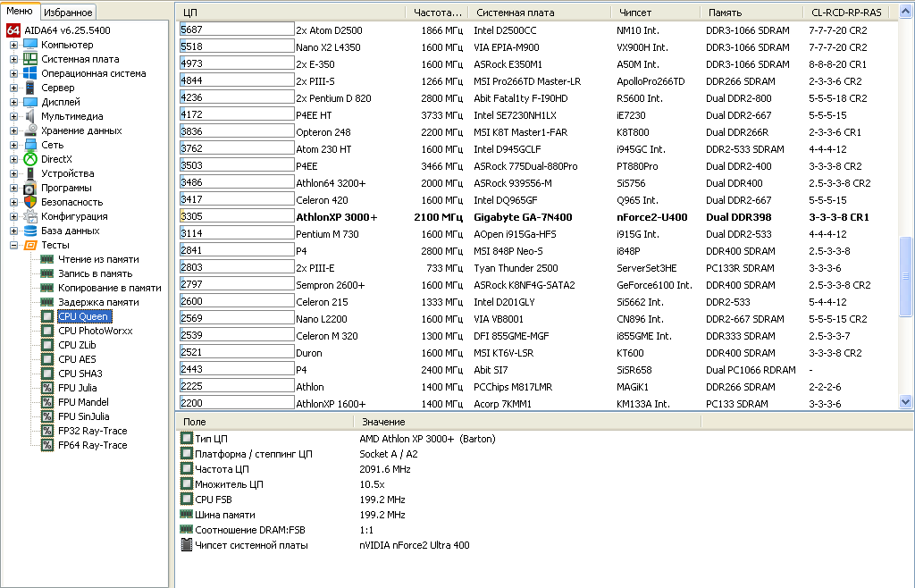
Task: Click the Сервер tower icon
Action: 30,88
